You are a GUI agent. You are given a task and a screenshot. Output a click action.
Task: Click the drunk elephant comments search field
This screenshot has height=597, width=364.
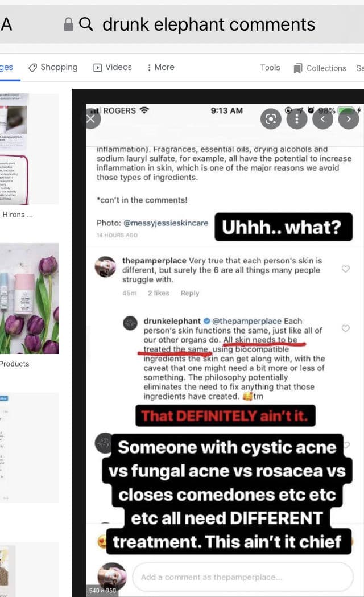coord(208,24)
